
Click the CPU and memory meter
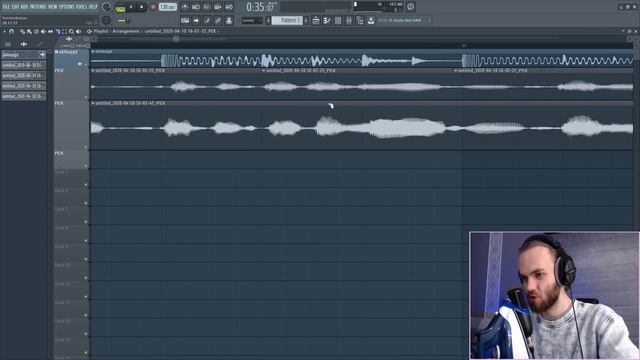pos(378,7)
